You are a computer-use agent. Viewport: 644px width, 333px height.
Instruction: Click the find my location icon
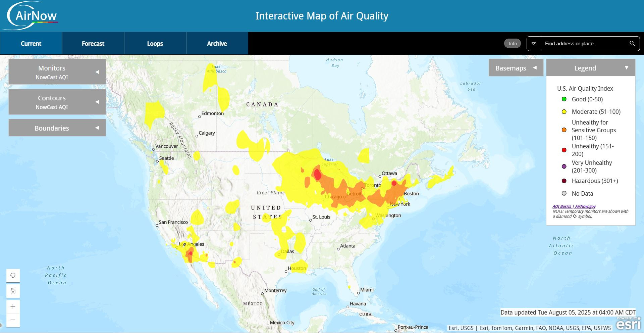[13, 275]
